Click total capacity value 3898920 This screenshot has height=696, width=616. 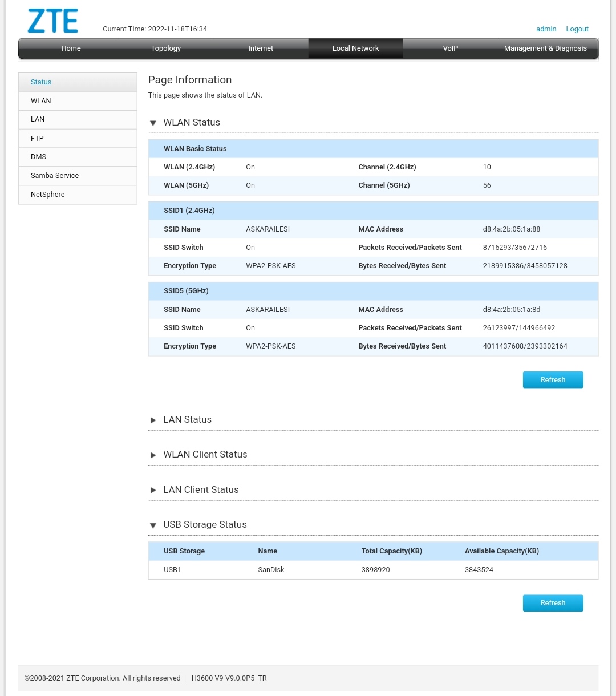click(375, 570)
